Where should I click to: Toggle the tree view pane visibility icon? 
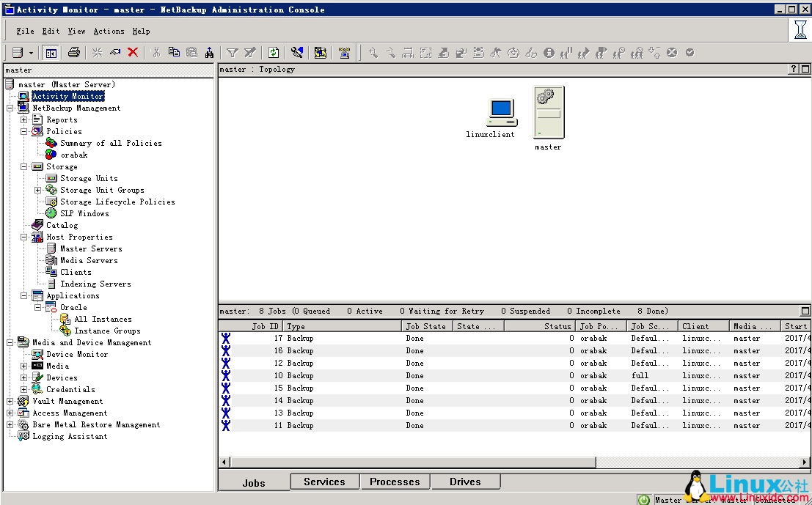50,52
